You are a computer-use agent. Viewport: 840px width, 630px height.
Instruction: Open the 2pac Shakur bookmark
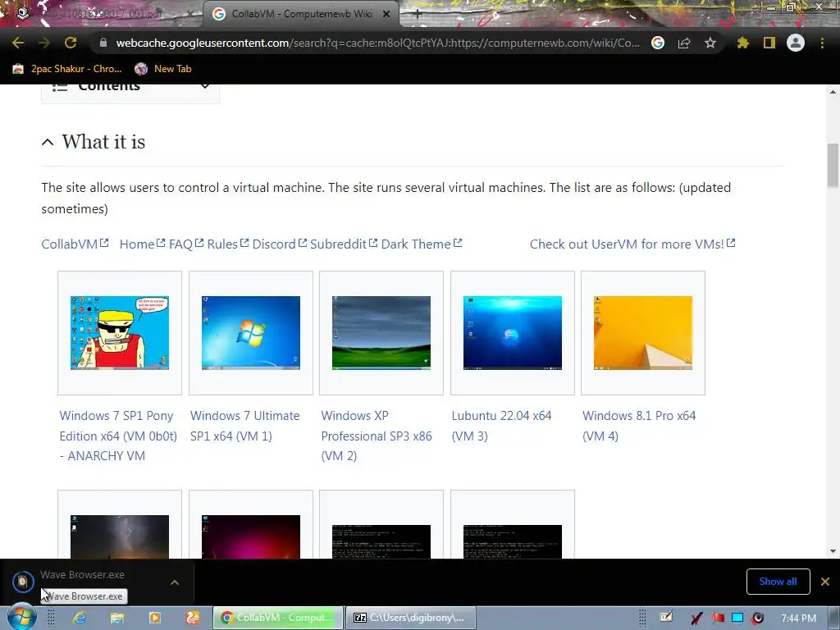pos(67,69)
